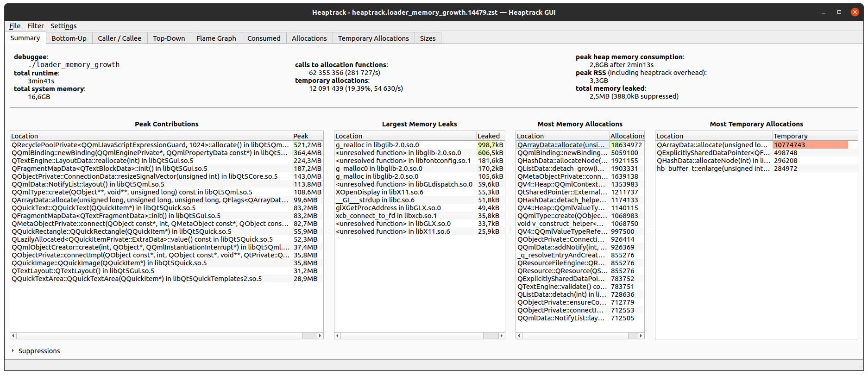Select QArrayData::allocate row with 10774743 temporary
The image size is (868, 375).
[x=756, y=145]
